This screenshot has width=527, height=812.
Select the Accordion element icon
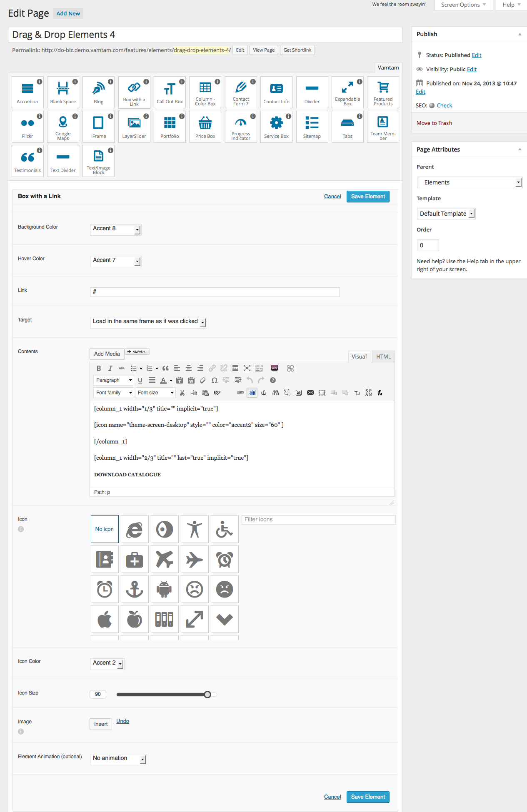(x=27, y=92)
